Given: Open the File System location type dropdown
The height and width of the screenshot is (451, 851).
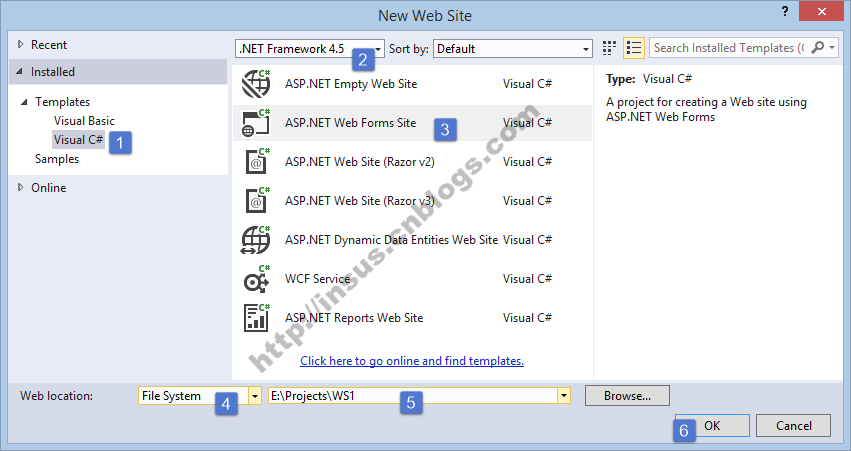Looking at the screenshot, I should click(x=255, y=396).
